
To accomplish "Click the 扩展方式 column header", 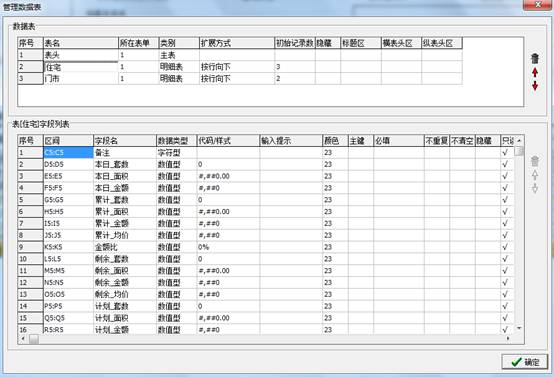I will [237, 43].
